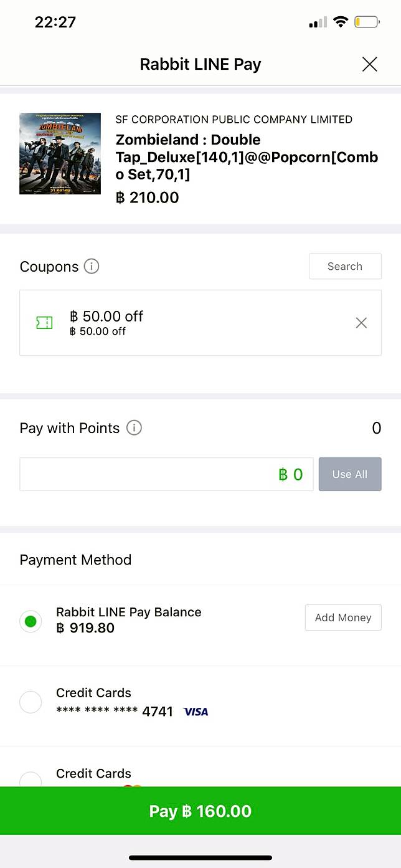401x868 pixels.
Task: Tap the Zombieland movie poster thumbnail
Action: click(60, 153)
